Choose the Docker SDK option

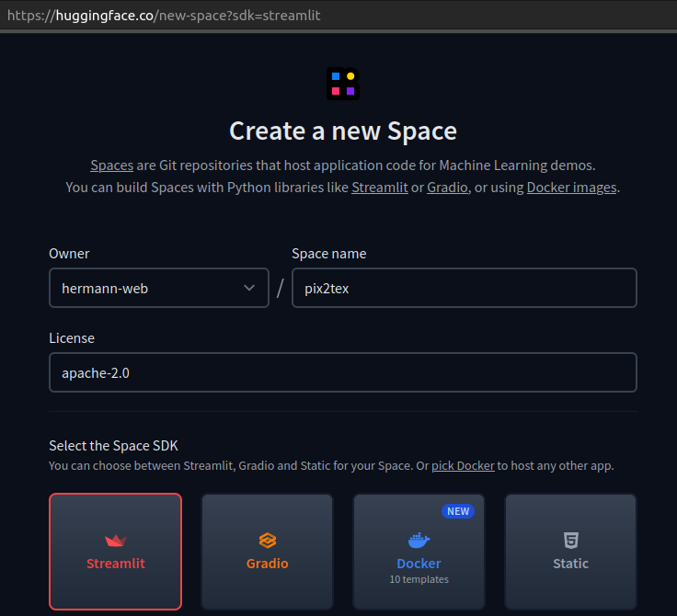pos(419,552)
